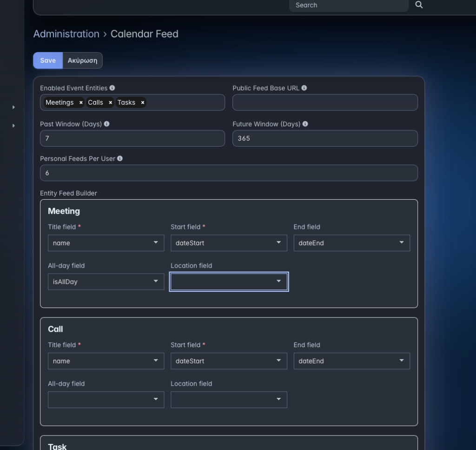
Task: Open Meeting All-day field dropdown
Action: coord(106,282)
